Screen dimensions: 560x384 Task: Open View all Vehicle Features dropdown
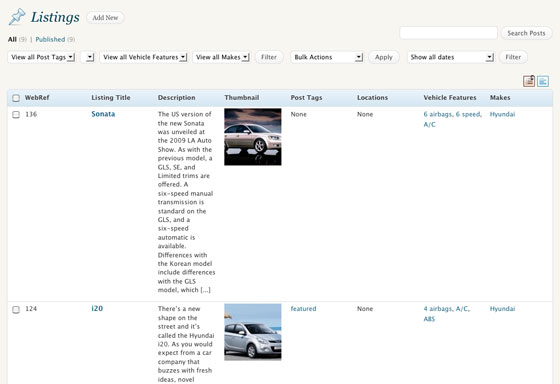pyautogui.click(x=144, y=57)
